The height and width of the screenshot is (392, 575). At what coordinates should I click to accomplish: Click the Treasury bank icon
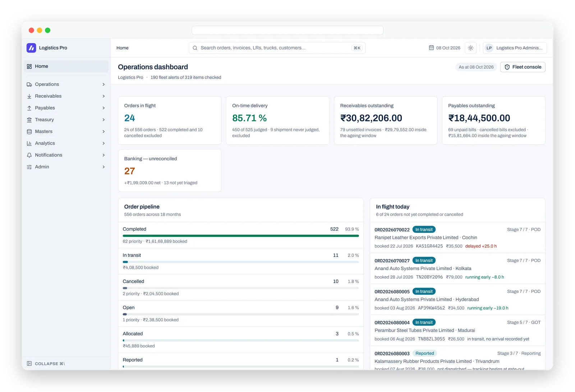pyautogui.click(x=29, y=120)
